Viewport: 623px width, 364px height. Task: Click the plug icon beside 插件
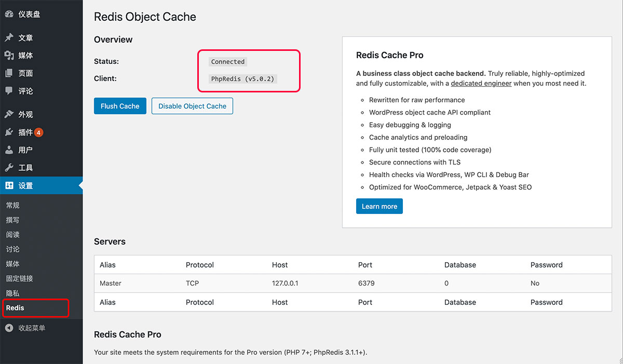(x=9, y=132)
